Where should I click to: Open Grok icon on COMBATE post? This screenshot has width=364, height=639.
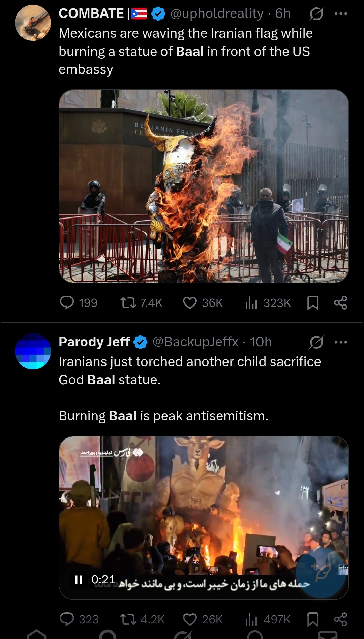(316, 14)
